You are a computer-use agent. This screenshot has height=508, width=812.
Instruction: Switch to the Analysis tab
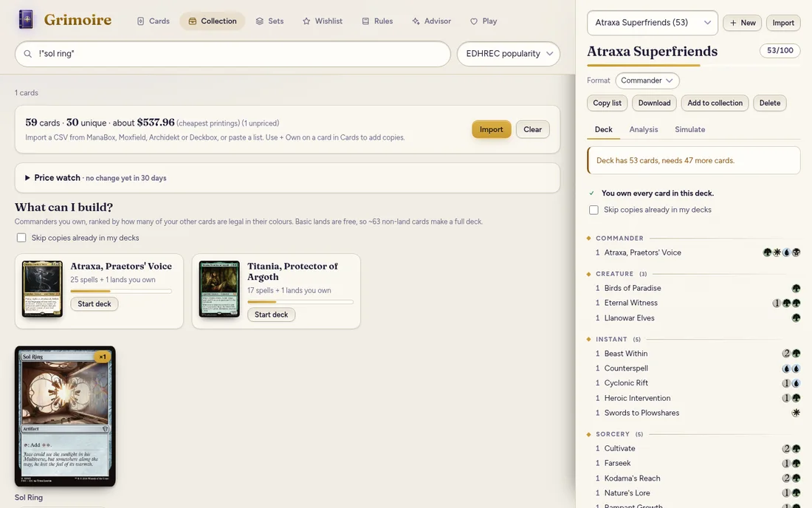(x=644, y=129)
